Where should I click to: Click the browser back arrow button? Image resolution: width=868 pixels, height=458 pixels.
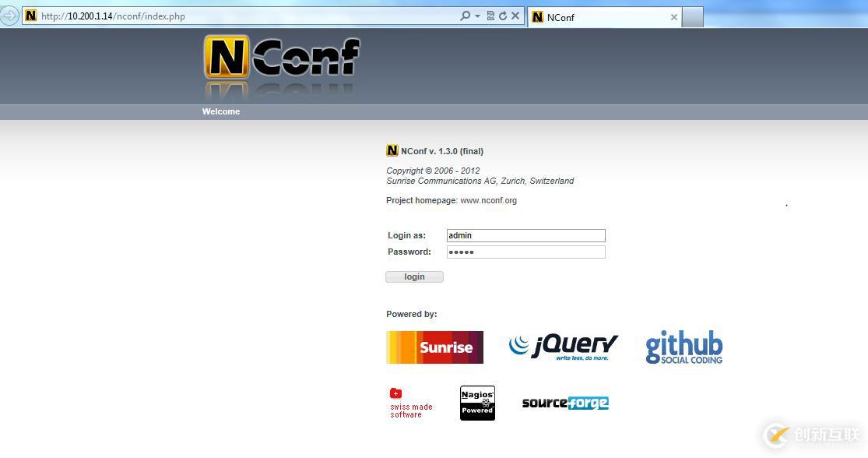click(9, 16)
